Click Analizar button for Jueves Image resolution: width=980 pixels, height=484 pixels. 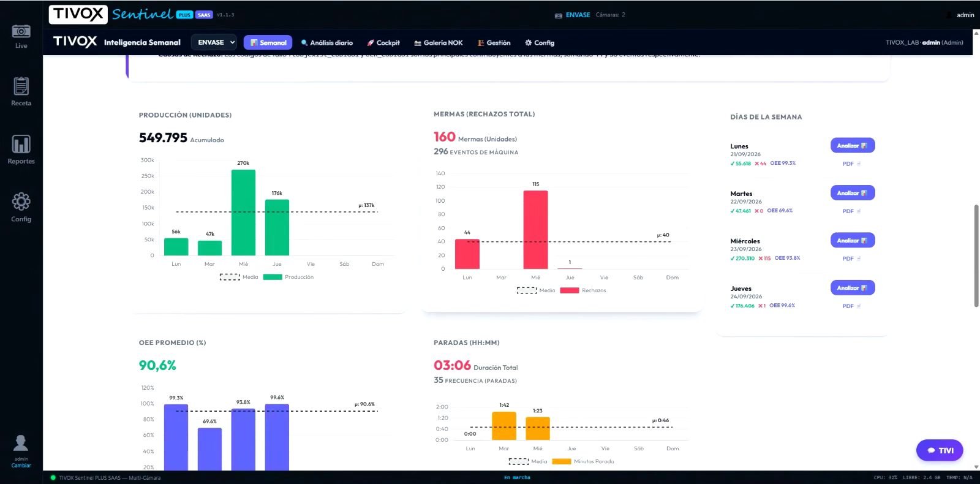[853, 287]
